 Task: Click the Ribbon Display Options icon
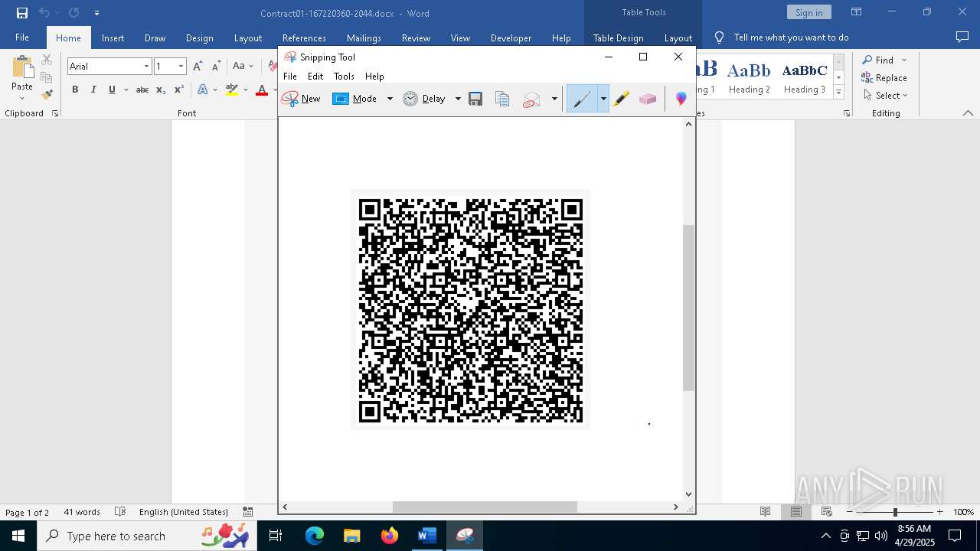[856, 12]
